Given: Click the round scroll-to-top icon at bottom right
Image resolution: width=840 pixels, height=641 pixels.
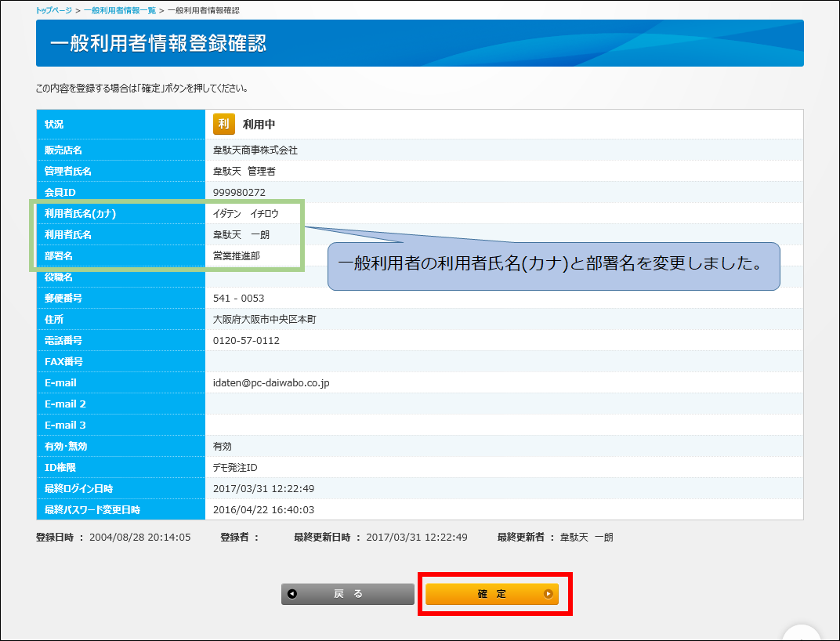Looking at the screenshot, I should coord(801,633).
